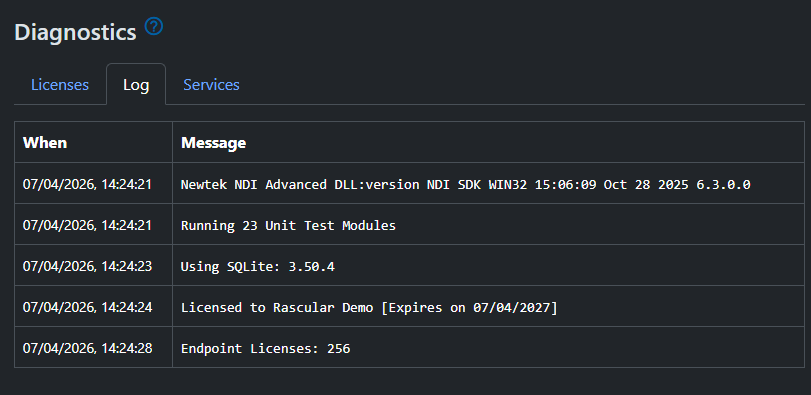Select the Using SQLite: 3.50.4 message
The image size is (811, 395).
click(x=258, y=267)
